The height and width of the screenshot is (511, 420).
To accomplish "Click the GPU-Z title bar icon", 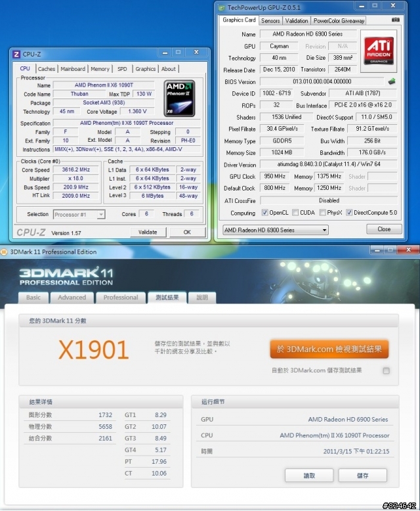I will point(222,7).
